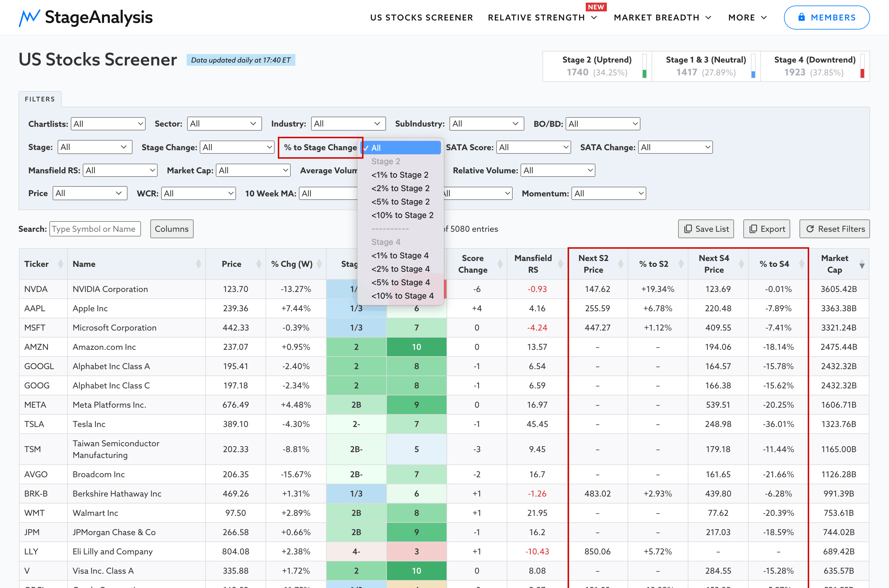Sort by Score Change sort arrows

(x=500, y=264)
